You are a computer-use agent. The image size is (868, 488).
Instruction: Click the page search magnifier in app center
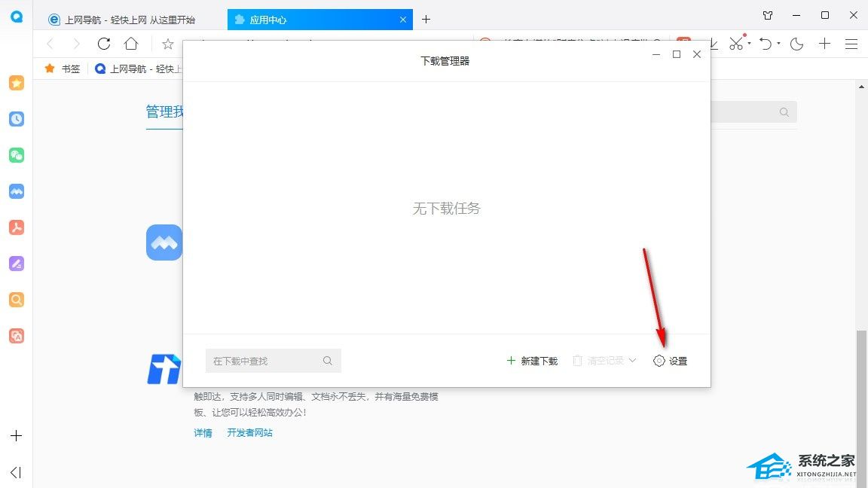(x=784, y=111)
